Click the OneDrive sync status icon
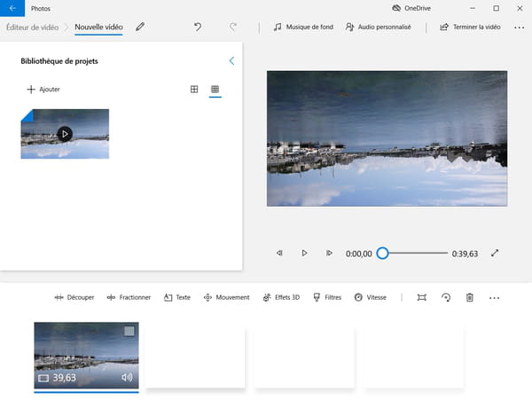Image resolution: width=532 pixels, height=416 pixels. click(396, 8)
